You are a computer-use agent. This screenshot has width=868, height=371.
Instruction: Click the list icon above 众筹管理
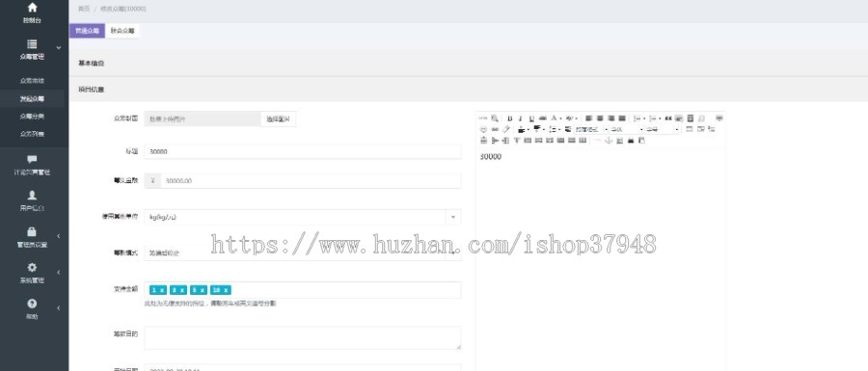click(x=32, y=44)
